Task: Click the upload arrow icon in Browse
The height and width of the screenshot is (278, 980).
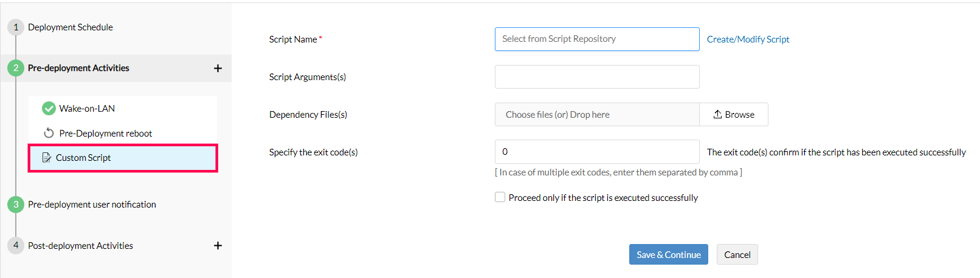Action: [717, 114]
